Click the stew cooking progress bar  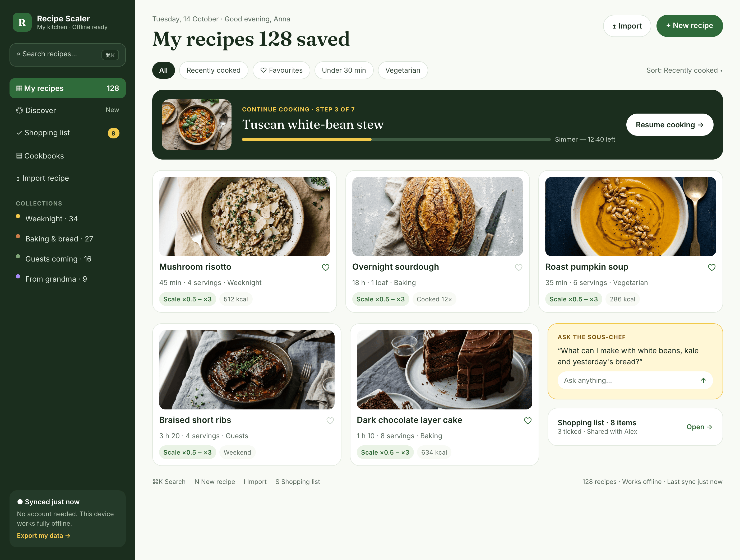click(x=396, y=139)
